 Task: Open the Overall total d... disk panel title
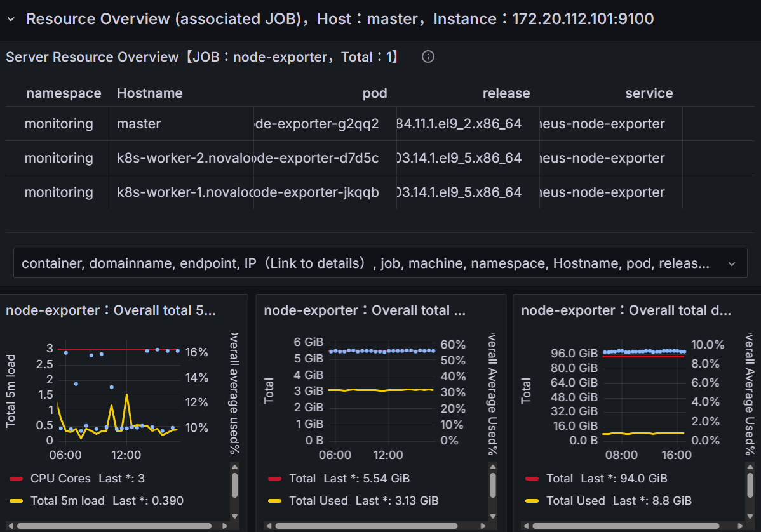pos(626,310)
